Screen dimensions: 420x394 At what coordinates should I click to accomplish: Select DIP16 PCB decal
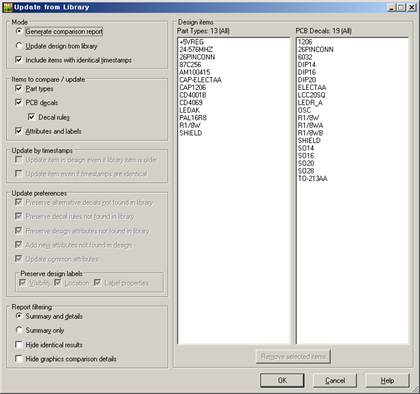tap(307, 72)
